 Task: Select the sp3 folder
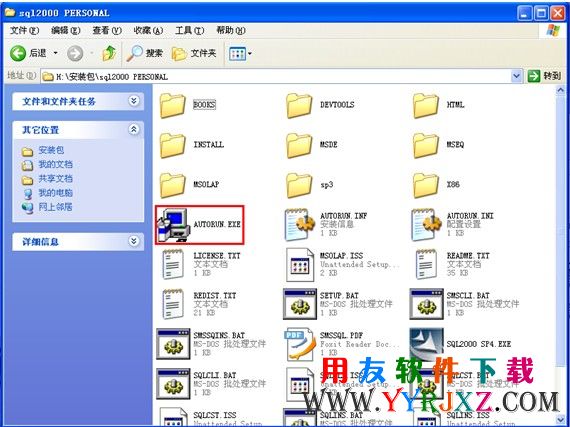point(310,185)
